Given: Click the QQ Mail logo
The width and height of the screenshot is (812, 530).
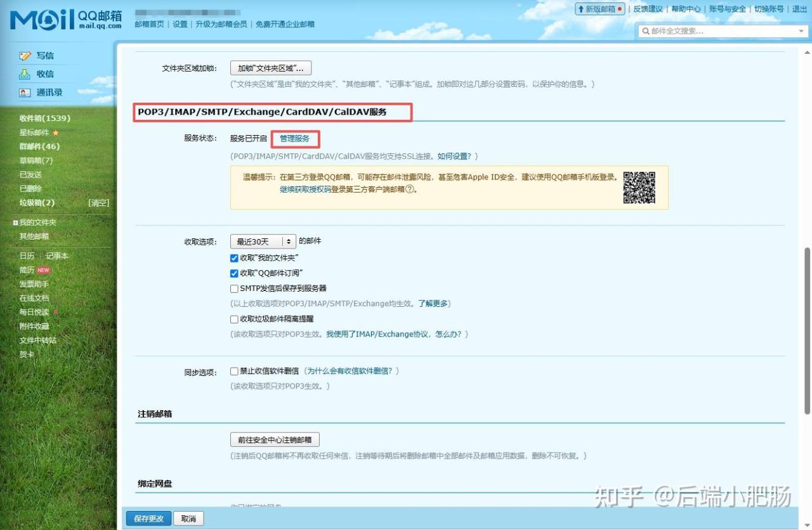Looking at the screenshot, I should click(65, 20).
